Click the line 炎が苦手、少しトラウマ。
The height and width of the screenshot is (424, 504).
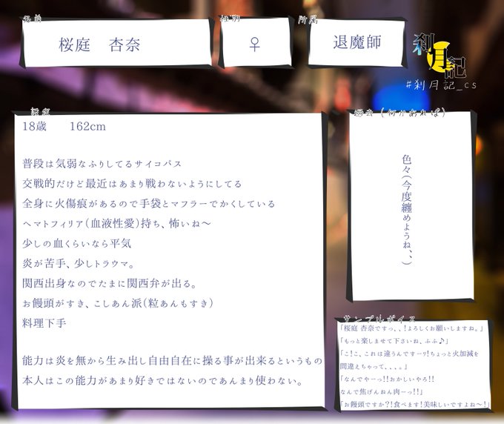point(78,263)
